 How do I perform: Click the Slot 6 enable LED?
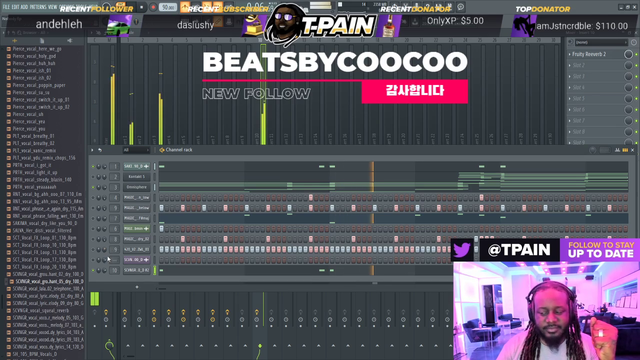tap(636, 109)
